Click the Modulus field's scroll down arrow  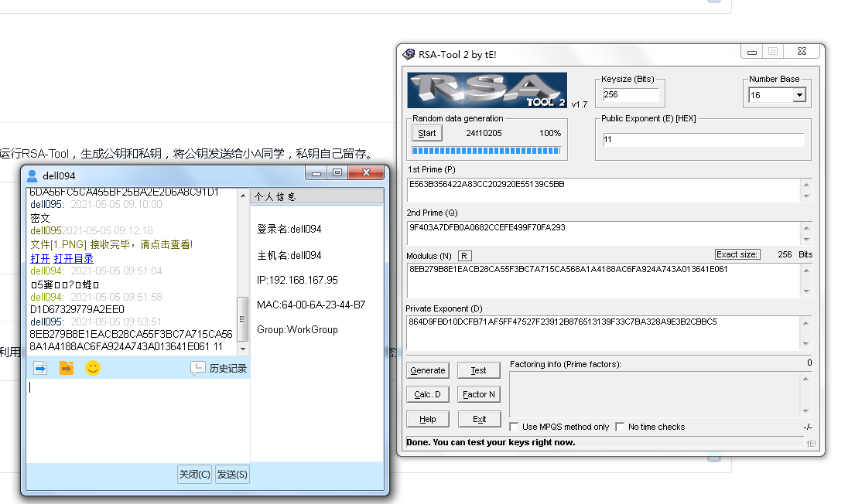pos(806,291)
